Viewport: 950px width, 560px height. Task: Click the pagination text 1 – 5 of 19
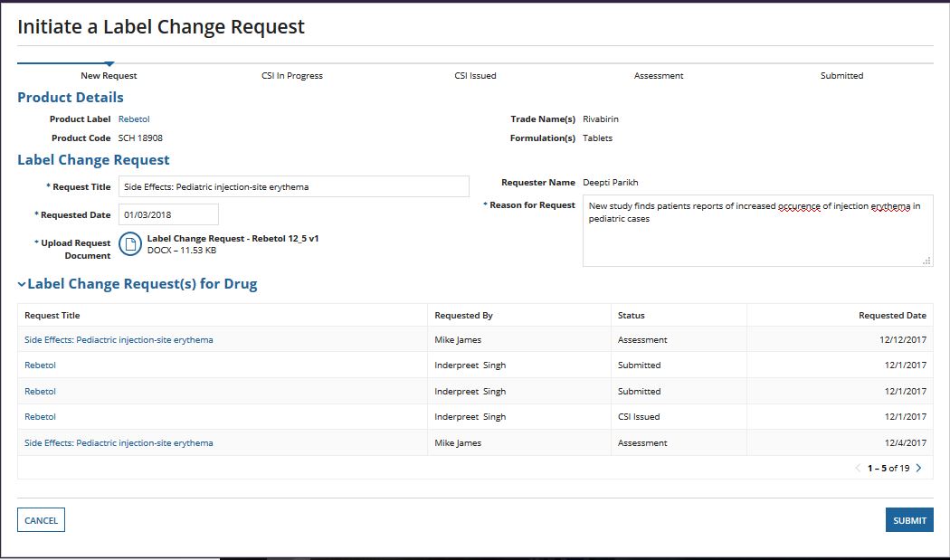888,468
